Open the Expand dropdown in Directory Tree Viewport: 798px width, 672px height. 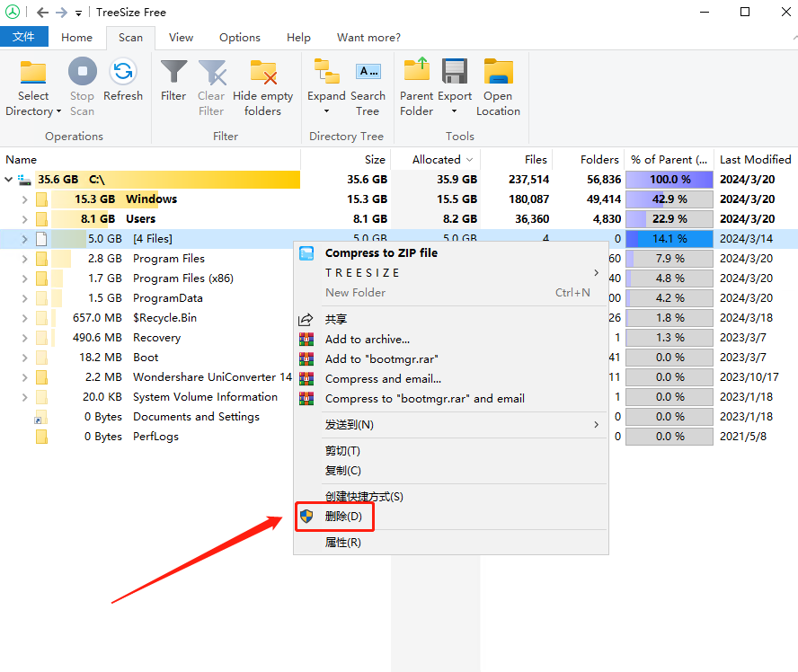pos(326,111)
